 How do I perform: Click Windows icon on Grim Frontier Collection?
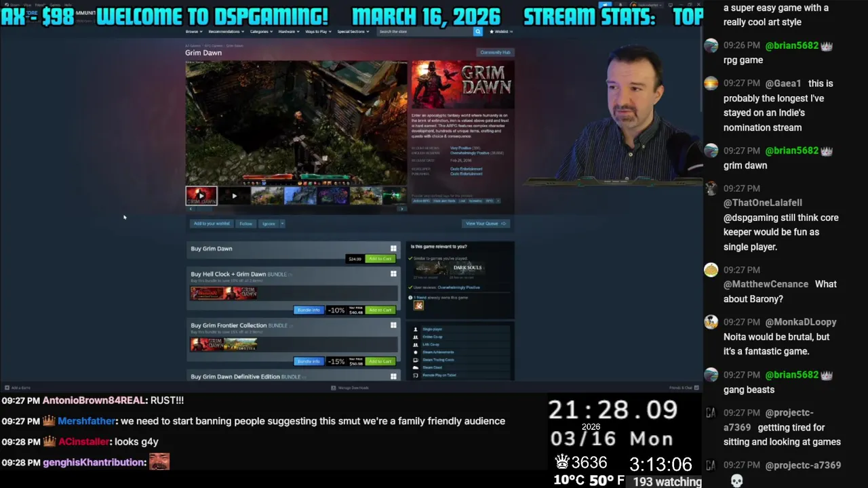pos(393,325)
